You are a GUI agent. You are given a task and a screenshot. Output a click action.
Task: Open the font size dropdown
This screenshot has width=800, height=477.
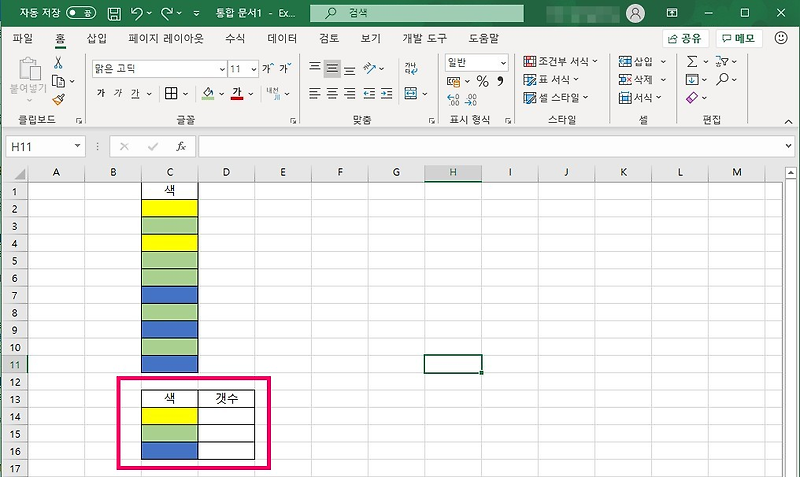254,69
